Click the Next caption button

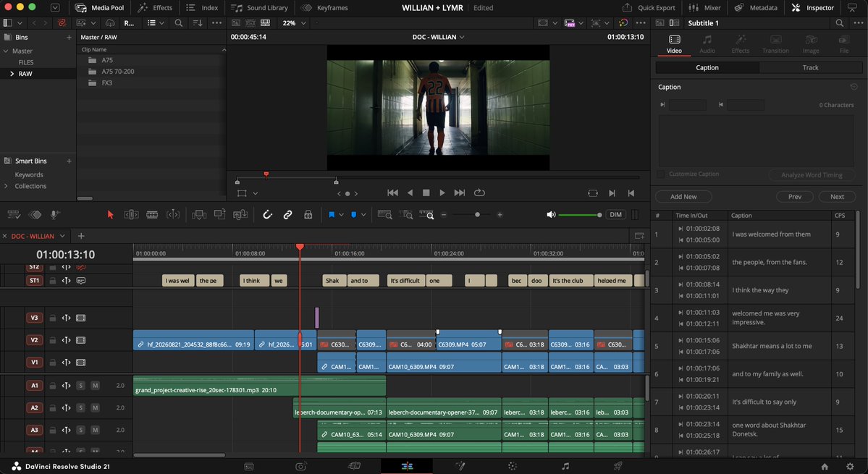point(837,196)
